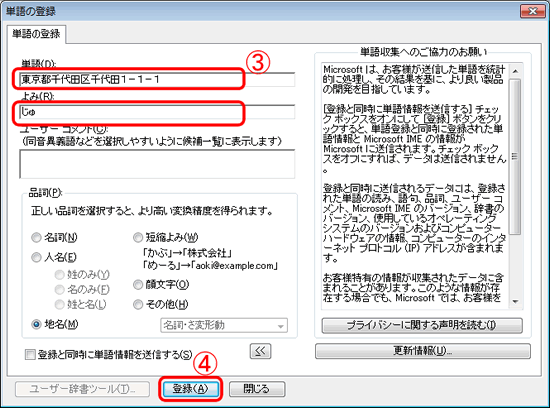Click the 単語 input field
The height and width of the screenshot is (408, 550).
click(157, 79)
